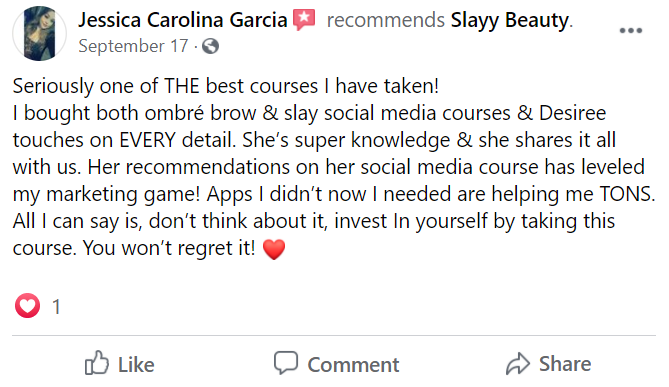Open the reaction count showing 1
669x387 pixels.
pyautogui.click(x=56, y=307)
